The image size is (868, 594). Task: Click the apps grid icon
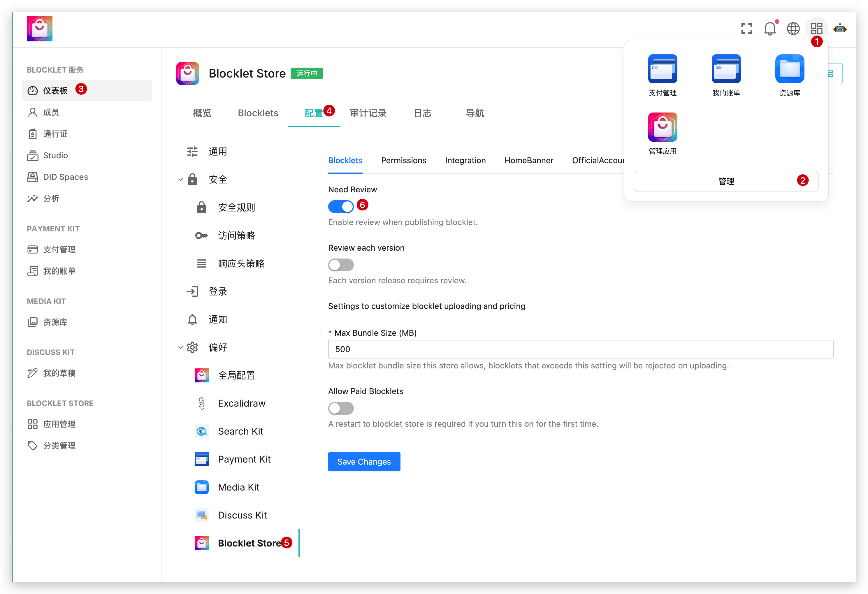(x=816, y=29)
